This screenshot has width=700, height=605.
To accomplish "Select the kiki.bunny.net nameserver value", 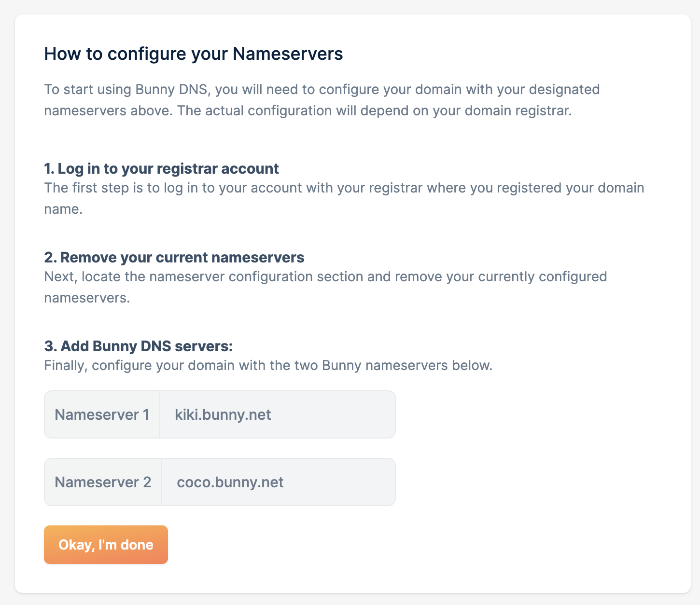I will coord(223,414).
